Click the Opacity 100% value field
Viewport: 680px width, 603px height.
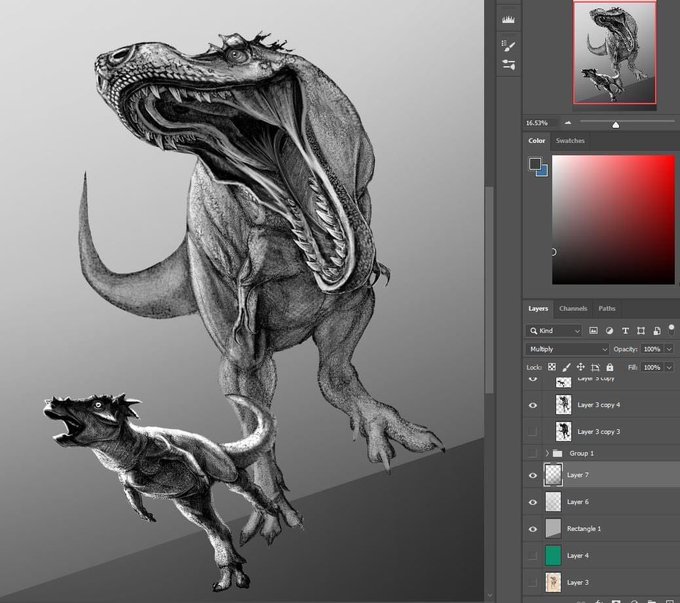(652, 349)
